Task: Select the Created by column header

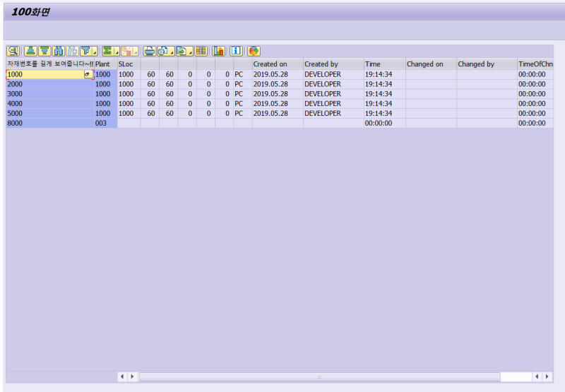Action: pyautogui.click(x=333, y=64)
